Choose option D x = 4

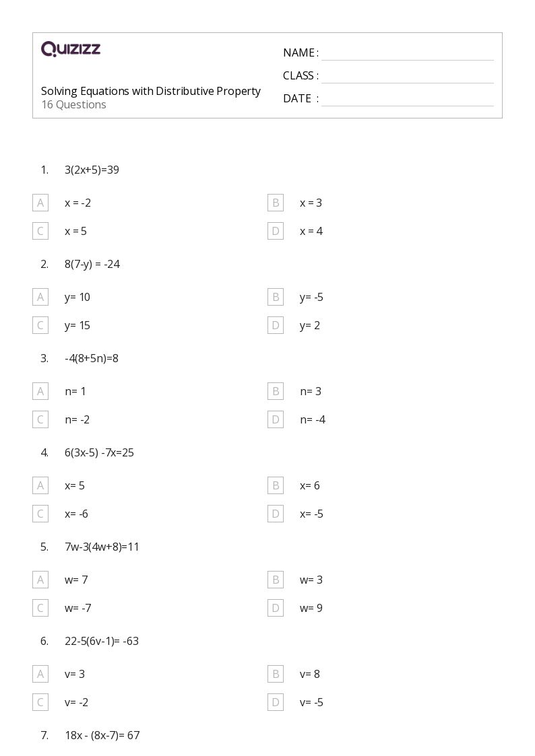[276, 231]
